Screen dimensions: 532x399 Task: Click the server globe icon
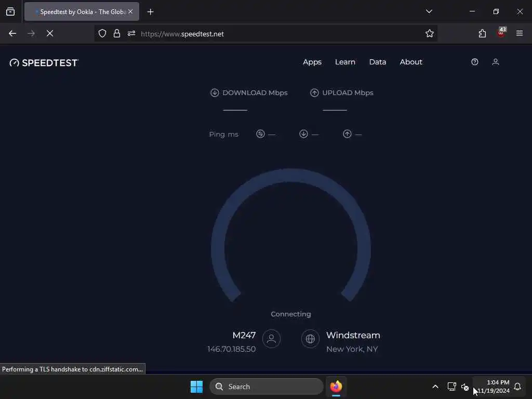[x=310, y=339]
